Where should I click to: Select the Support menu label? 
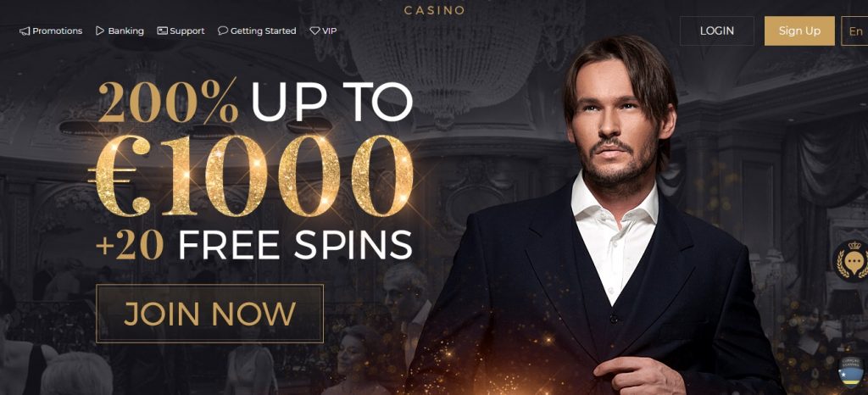pos(187,31)
